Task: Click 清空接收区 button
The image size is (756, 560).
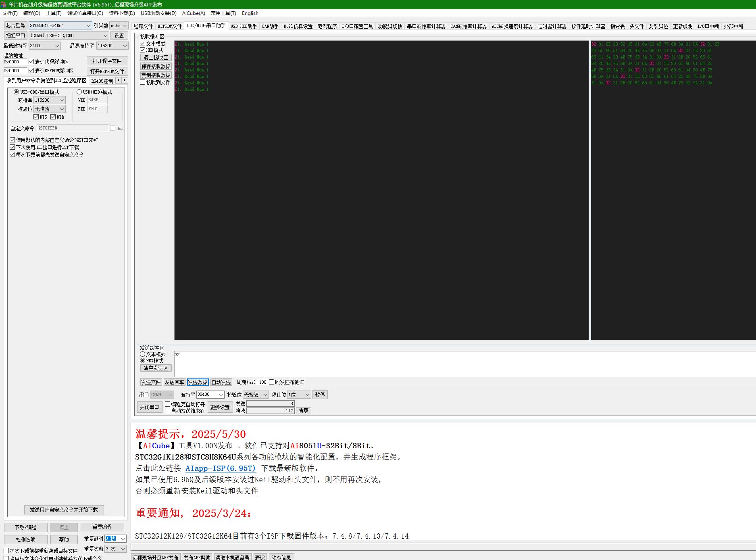Action: (x=156, y=57)
